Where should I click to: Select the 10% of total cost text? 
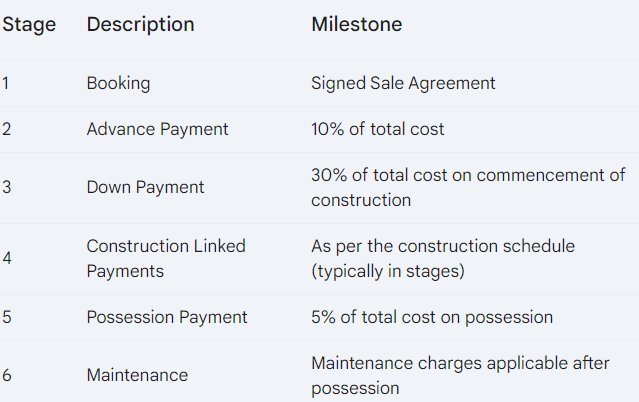click(377, 129)
